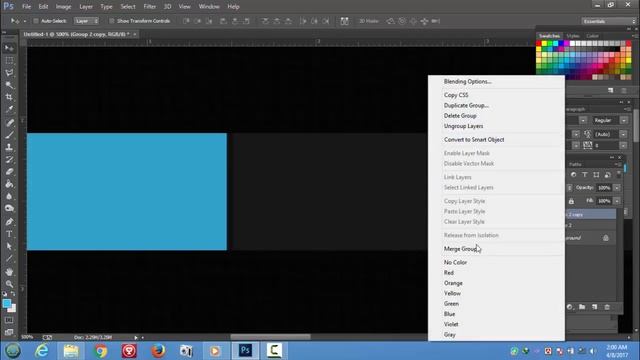Open the File menu

[x=27, y=7]
